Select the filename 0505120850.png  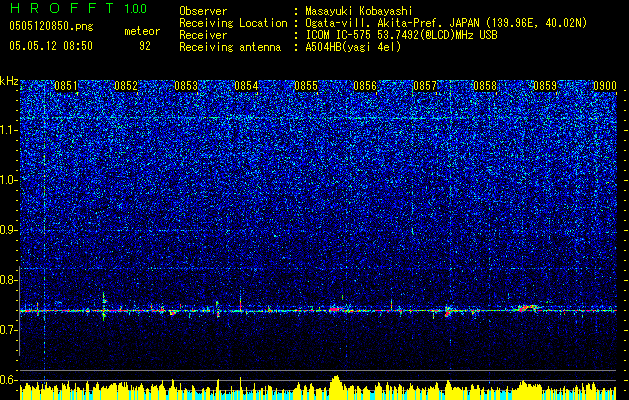coord(51,27)
